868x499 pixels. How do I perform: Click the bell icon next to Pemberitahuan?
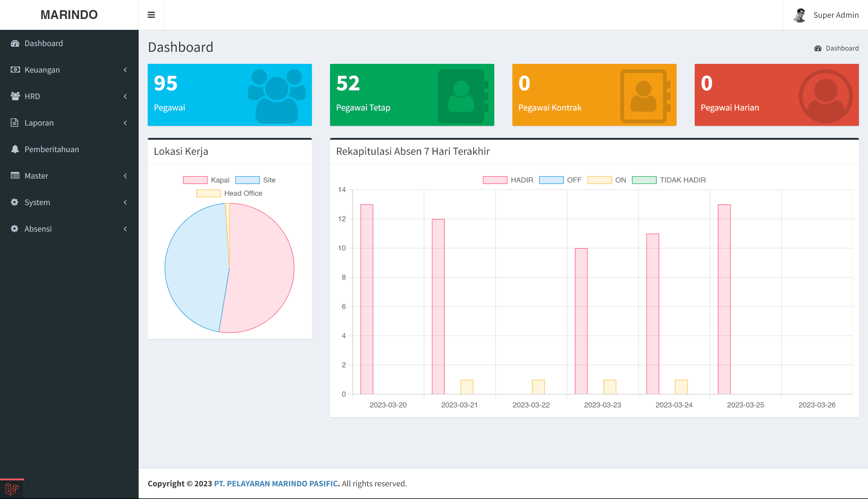(15, 149)
